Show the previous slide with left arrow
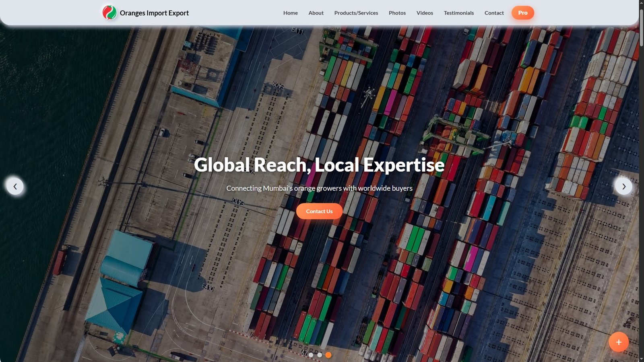Image resolution: width=644 pixels, height=362 pixels. pyautogui.click(x=15, y=186)
